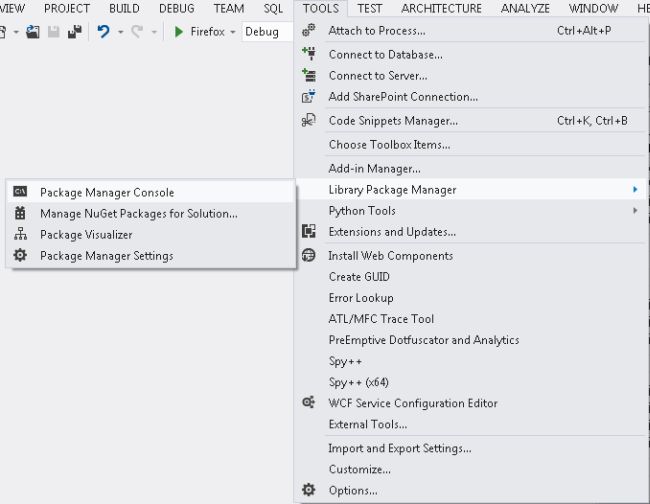Screen dimensions: 650x504
Task: Select Attach to Process menu entry
Action: coord(471,31)
